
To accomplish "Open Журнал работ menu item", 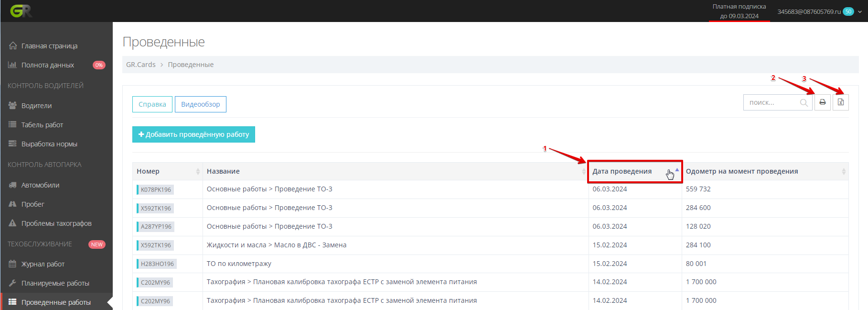I will coord(43,264).
